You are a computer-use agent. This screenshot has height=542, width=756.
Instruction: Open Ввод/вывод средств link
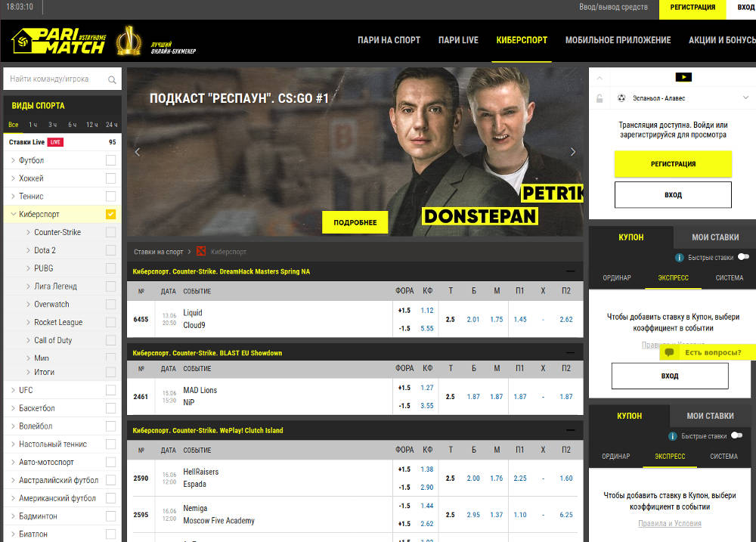613,8
